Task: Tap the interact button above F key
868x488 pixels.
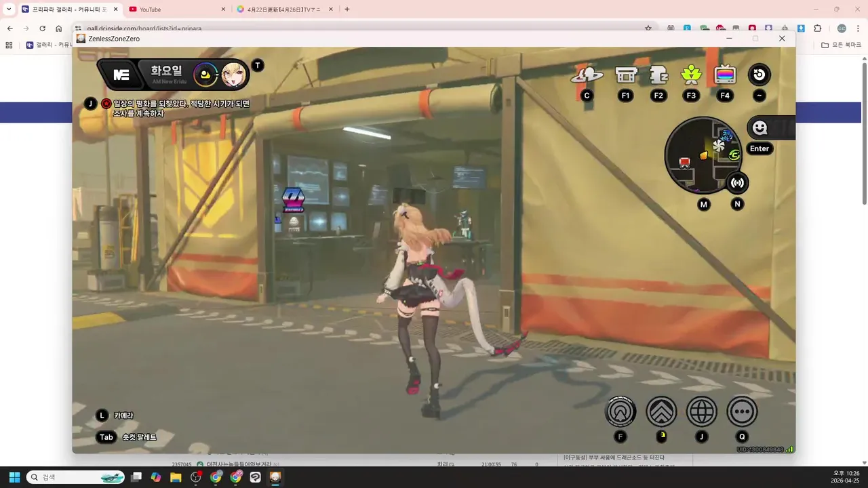Action: pos(620,411)
